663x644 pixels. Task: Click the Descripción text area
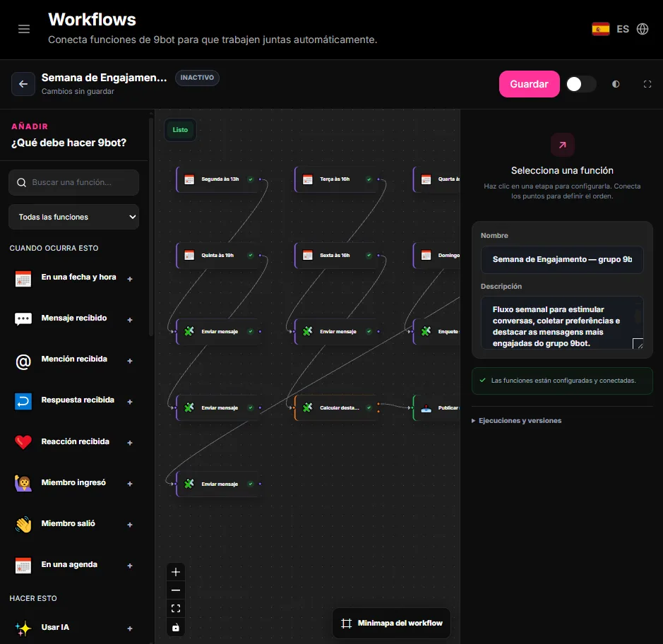(562, 323)
